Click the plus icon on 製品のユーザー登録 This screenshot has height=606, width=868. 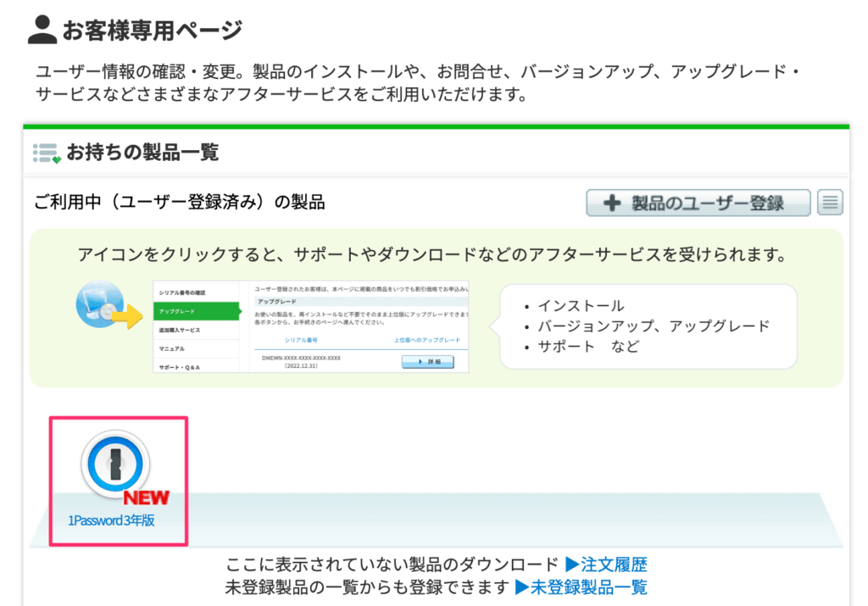point(612,203)
